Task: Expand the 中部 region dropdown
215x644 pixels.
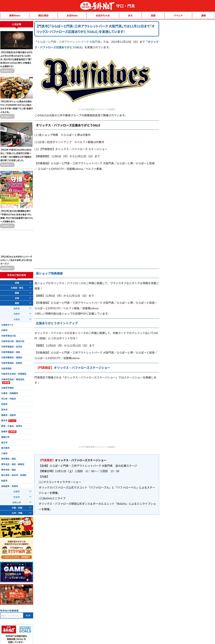Action: [x=17, y=298]
